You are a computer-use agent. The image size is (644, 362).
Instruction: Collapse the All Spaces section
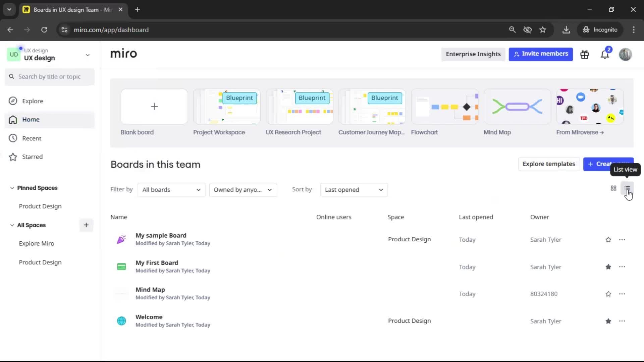(12, 225)
